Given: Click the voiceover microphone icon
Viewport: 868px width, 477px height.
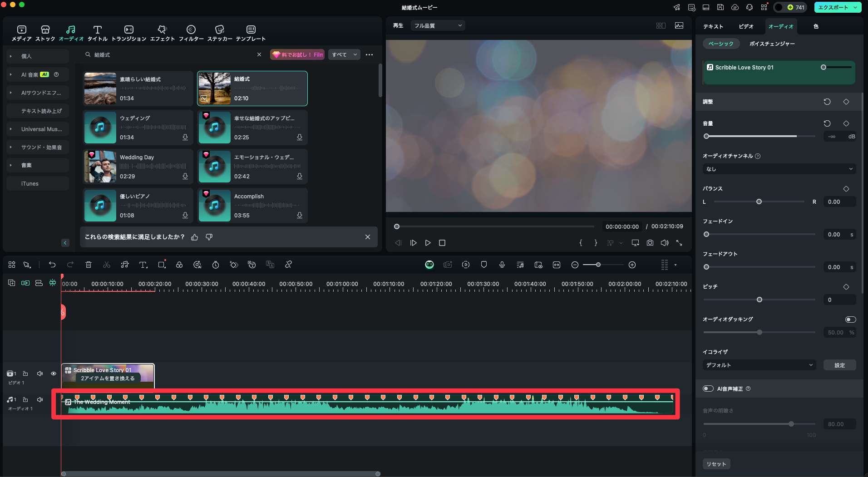Looking at the screenshot, I should click(502, 265).
